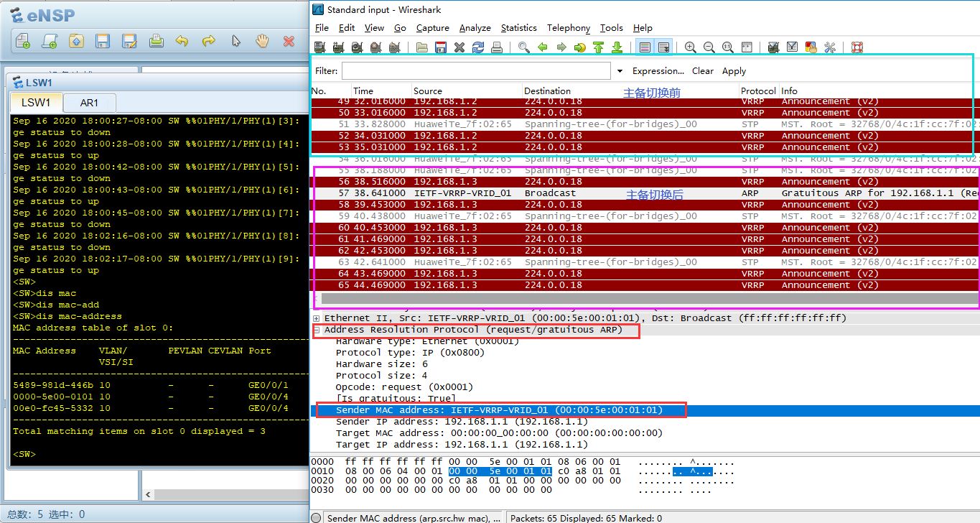Open Wireshark capture options icon
980x523 pixels.
pos(338,47)
